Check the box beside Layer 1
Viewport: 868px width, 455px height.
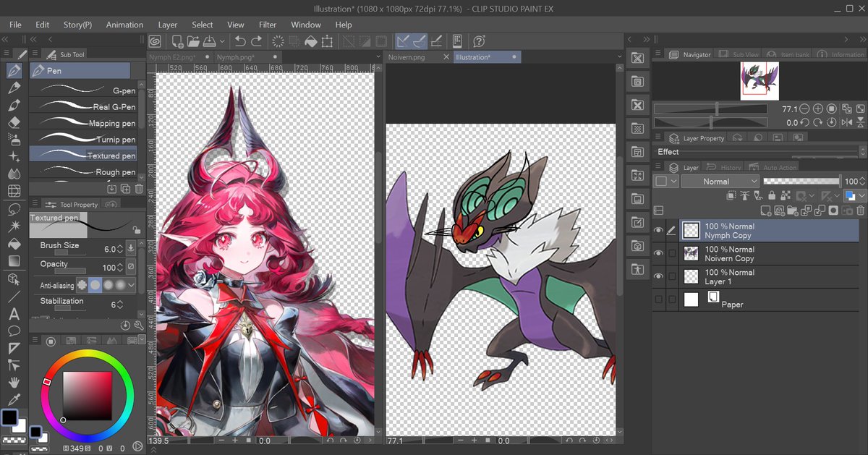point(672,277)
